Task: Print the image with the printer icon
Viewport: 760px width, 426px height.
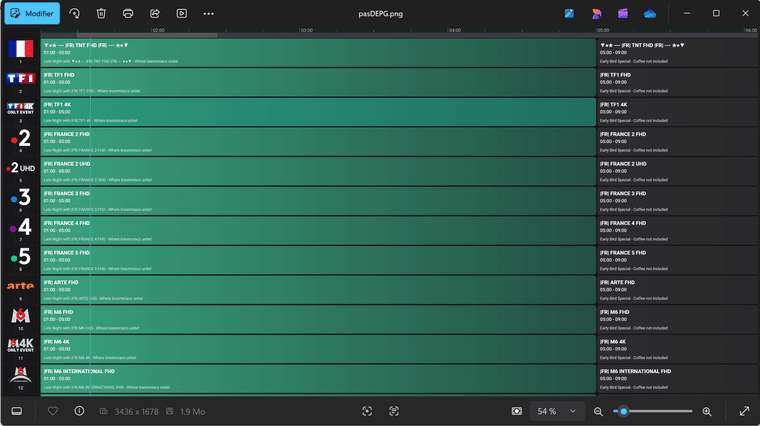Action: pos(128,14)
